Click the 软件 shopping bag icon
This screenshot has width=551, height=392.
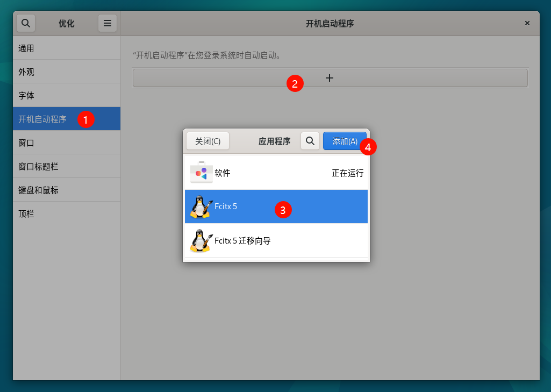(x=201, y=173)
